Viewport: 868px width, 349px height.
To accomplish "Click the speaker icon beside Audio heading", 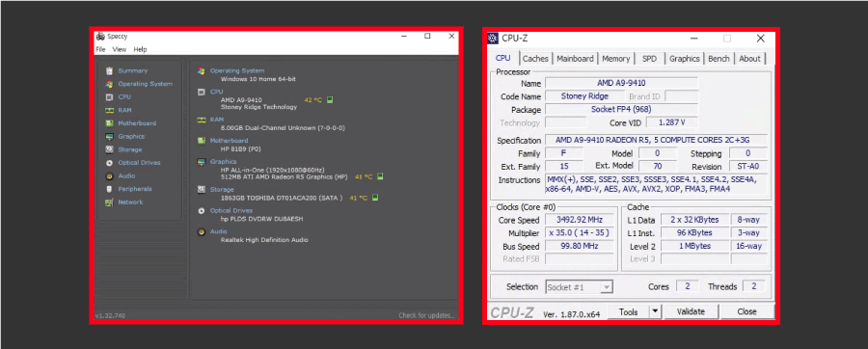I will tap(202, 231).
